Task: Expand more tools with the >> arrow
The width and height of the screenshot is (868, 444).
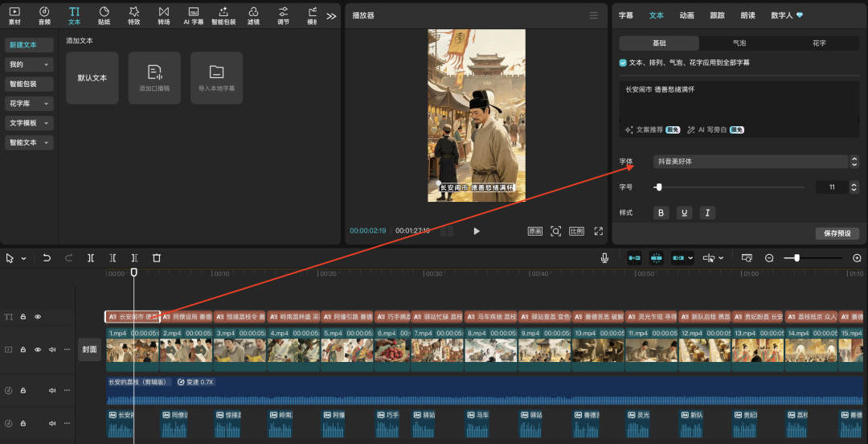Action: tap(331, 15)
